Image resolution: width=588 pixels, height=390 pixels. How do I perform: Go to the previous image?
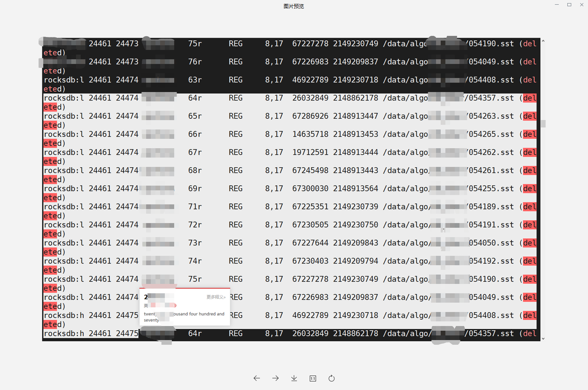[x=257, y=378]
